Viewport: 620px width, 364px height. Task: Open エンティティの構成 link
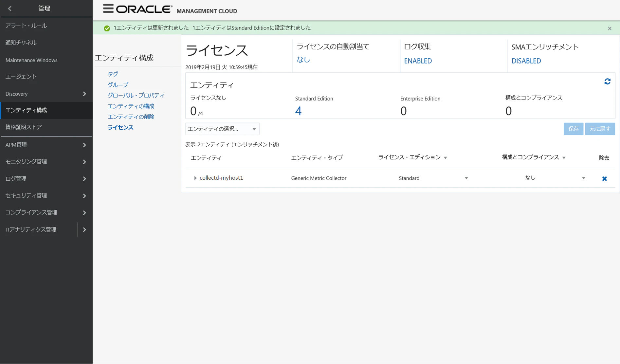tap(131, 106)
